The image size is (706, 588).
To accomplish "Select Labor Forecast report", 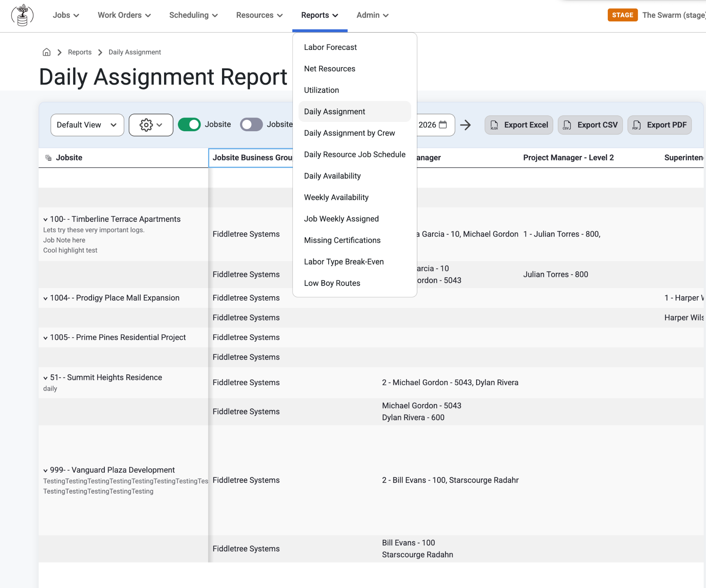I will point(355,47).
